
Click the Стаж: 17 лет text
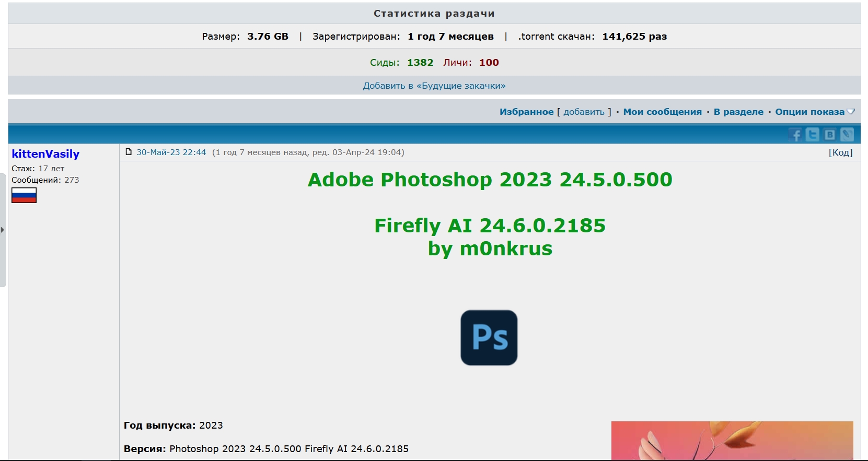click(38, 169)
